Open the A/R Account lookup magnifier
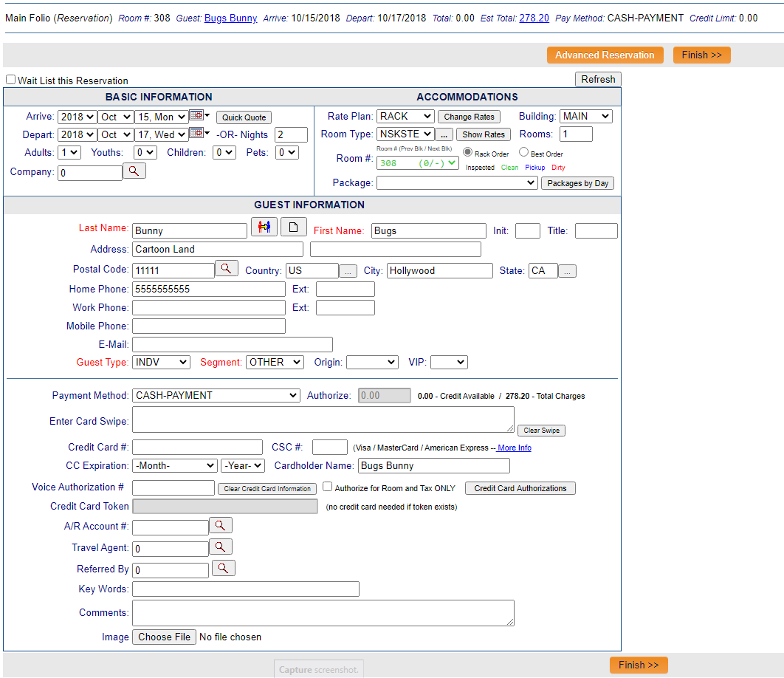Image resolution: width=784 pixels, height=678 pixels. pos(221,526)
